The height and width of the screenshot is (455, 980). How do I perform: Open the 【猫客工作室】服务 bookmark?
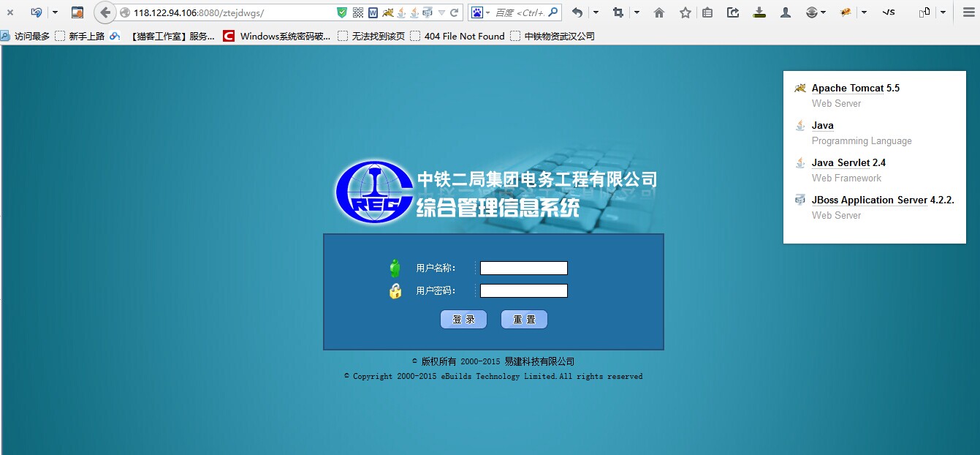pyautogui.click(x=162, y=36)
